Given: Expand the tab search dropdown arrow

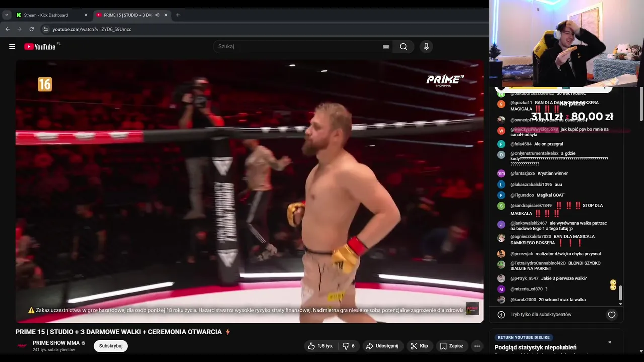Looking at the screenshot, I should point(7,15).
